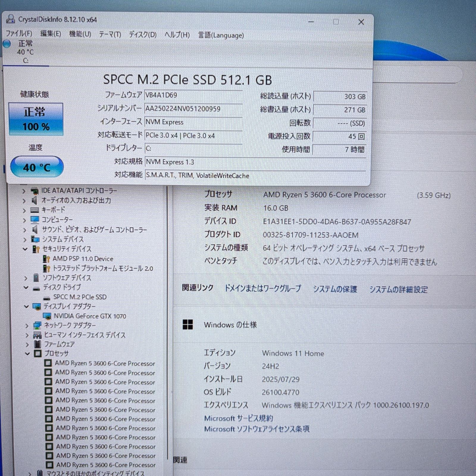Collapse the ディスク ドライブ node
The width and height of the screenshot is (476, 476).
[26, 288]
